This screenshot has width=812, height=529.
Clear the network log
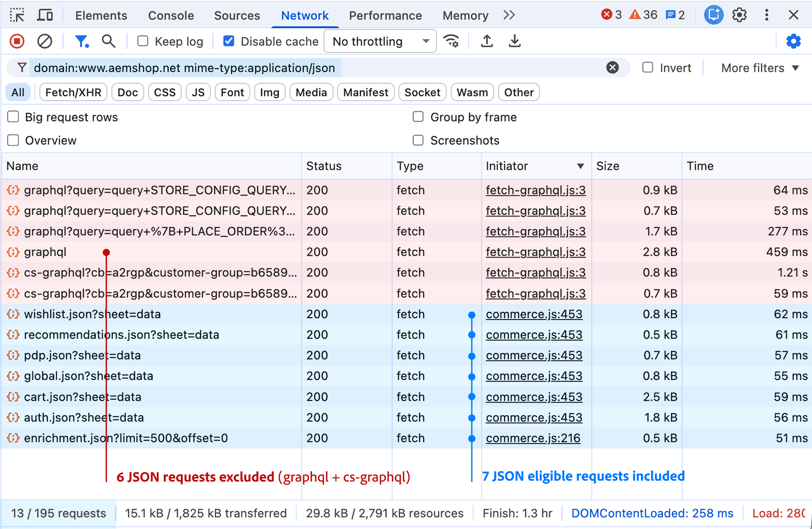coord(44,41)
